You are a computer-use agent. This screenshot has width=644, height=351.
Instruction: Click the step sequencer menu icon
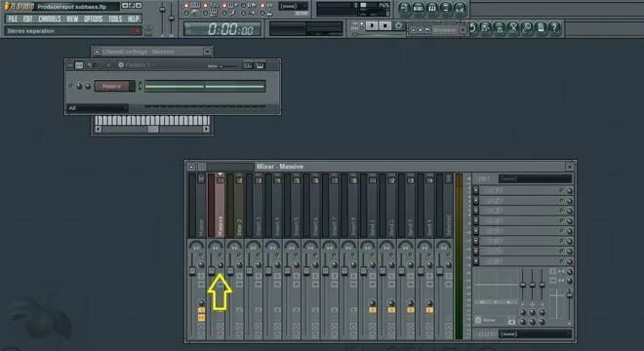pos(70,65)
